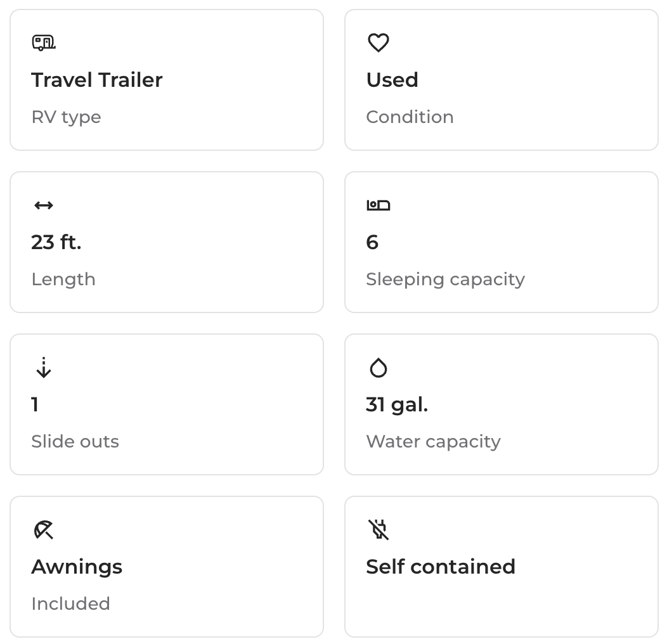Click the awning umbrella icon
The width and height of the screenshot is (667, 644).
[44, 530]
